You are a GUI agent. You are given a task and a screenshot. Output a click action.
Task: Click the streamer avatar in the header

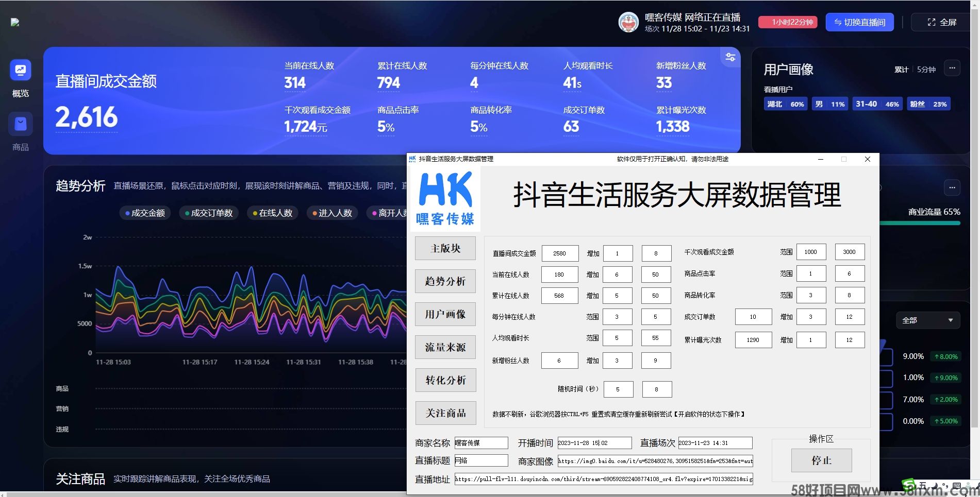pos(628,22)
